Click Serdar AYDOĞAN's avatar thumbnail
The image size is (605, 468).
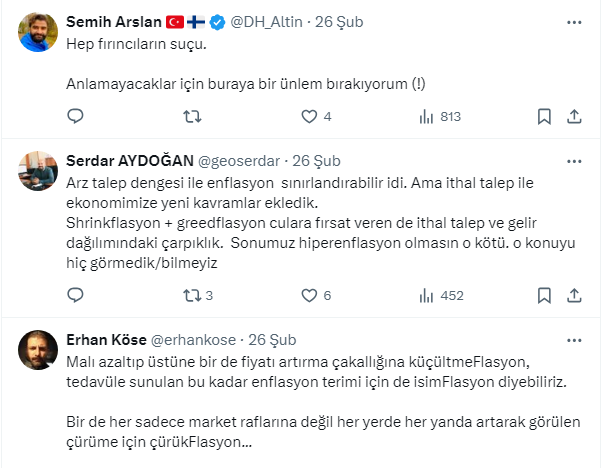click(x=37, y=171)
